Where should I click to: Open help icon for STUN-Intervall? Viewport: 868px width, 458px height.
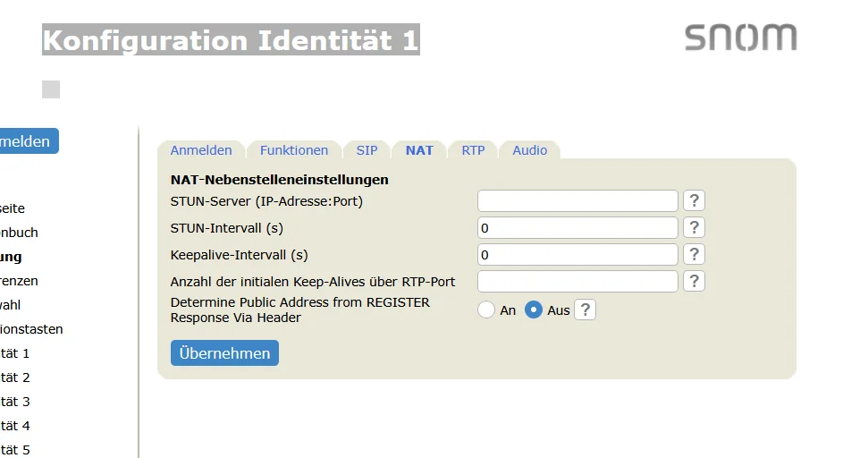pos(694,227)
